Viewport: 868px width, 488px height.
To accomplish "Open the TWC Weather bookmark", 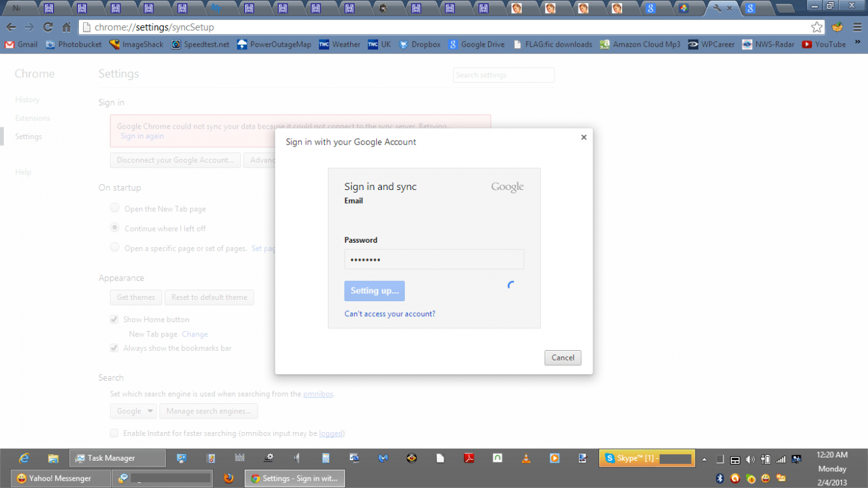I will point(340,44).
